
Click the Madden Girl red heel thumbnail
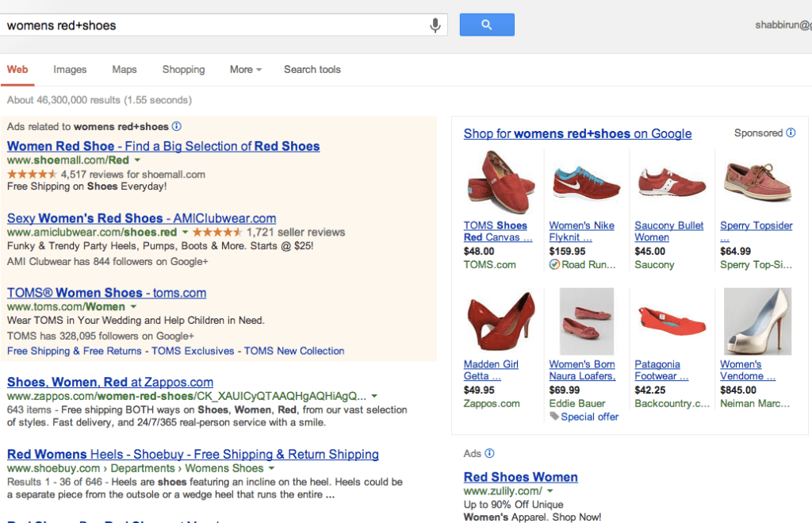point(500,321)
